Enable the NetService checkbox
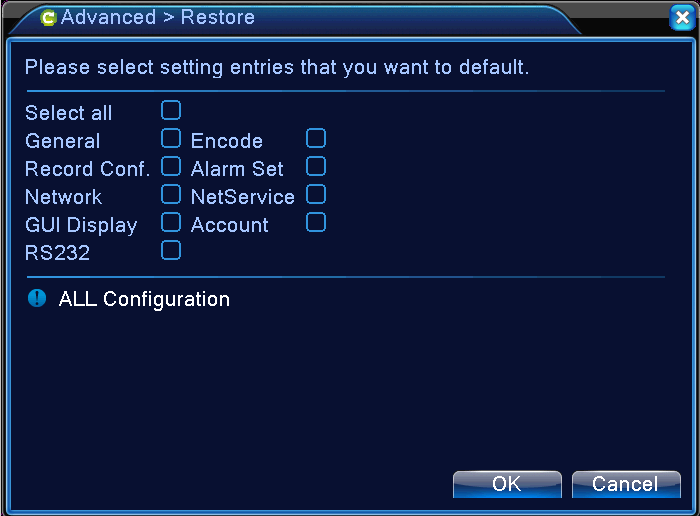Image resolution: width=700 pixels, height=516 pixels. [316, 194]
